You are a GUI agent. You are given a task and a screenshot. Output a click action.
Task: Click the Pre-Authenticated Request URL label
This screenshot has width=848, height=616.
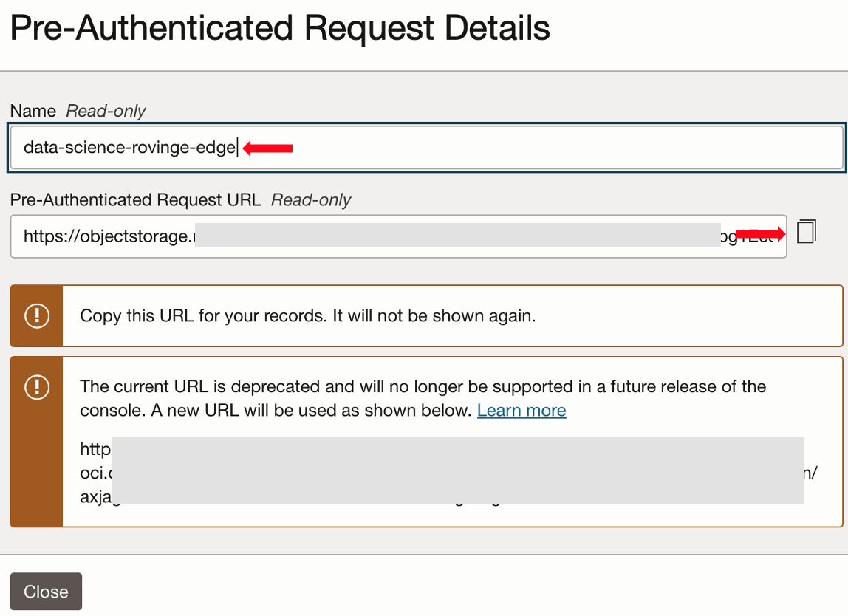[x=133, y=200]
